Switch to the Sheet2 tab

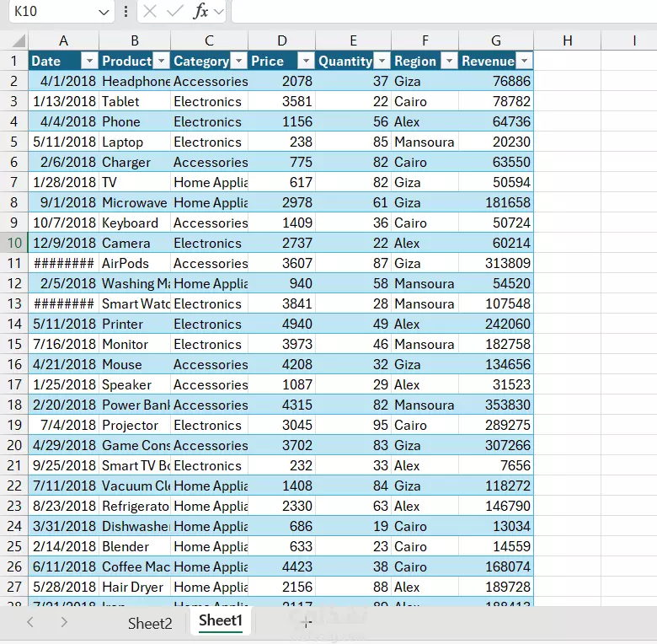(150, 624)
